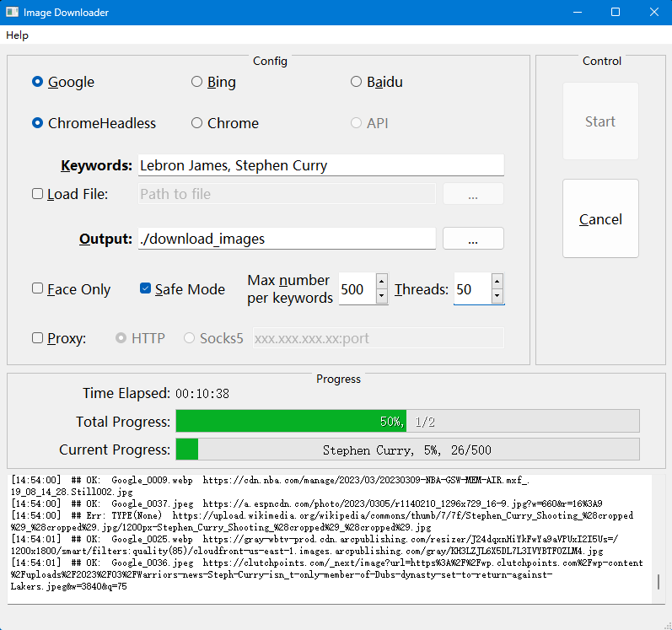Select the API driver option
Image resolution: width=672 pixels, height=630 pixels.
tap(369, 123)
